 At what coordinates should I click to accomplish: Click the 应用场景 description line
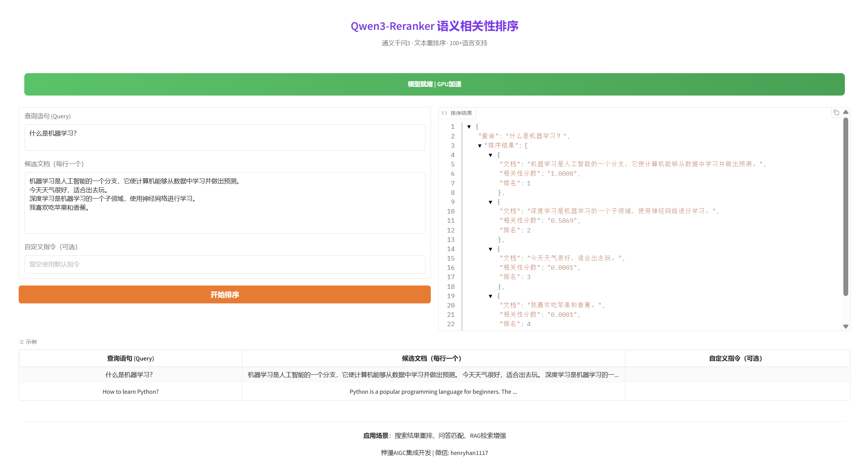pos(435,436)
